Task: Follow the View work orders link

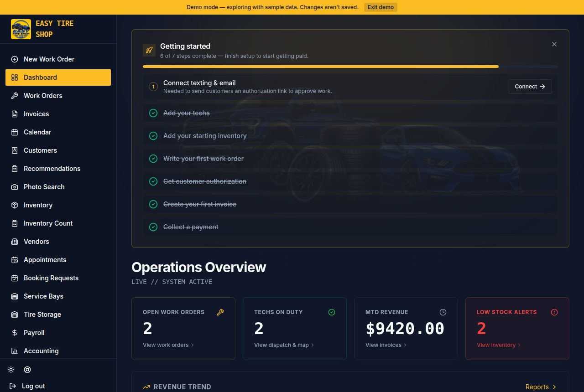Action: pos(168,345)
